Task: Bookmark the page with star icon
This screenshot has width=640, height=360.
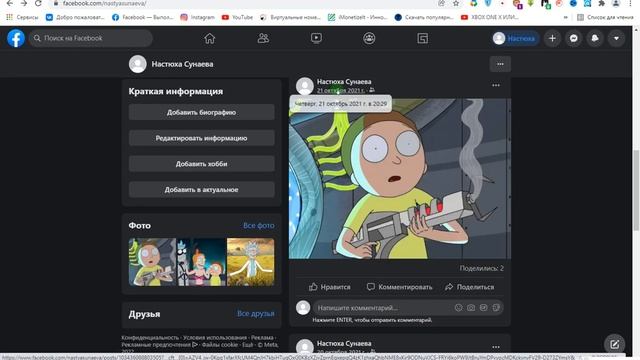Action: coord(456,3)
